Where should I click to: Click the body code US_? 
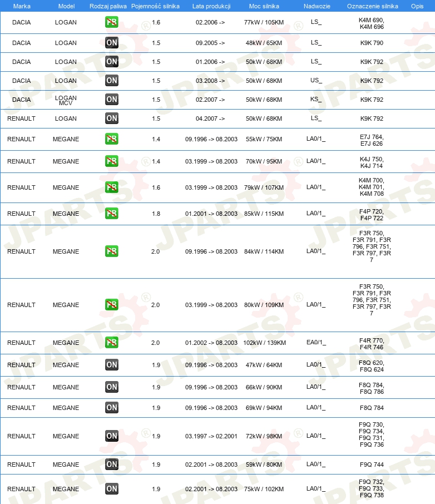pos(316,80)
